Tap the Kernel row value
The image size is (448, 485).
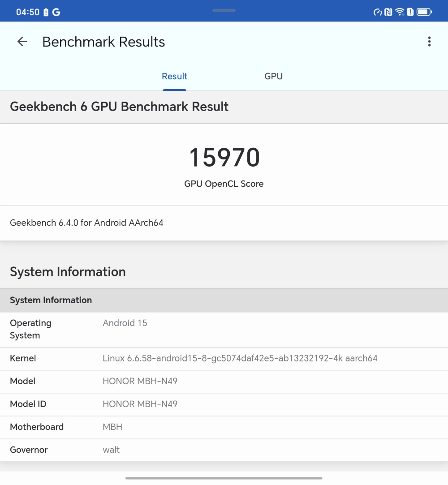240,358
